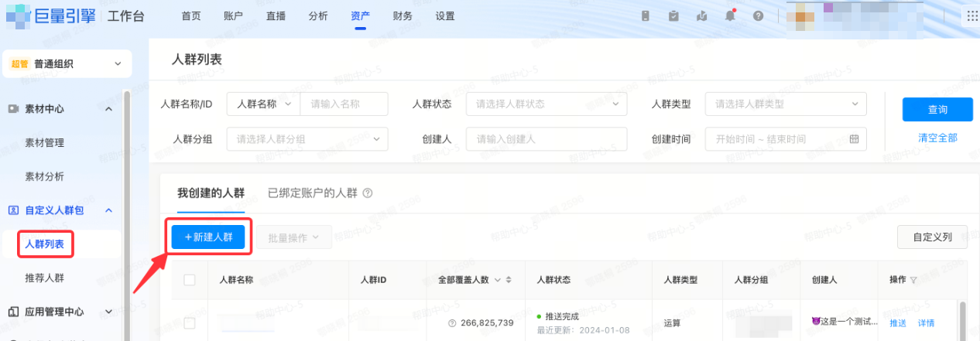Click the filter icon next to 操作
The image size is (980, 341).
913,280
